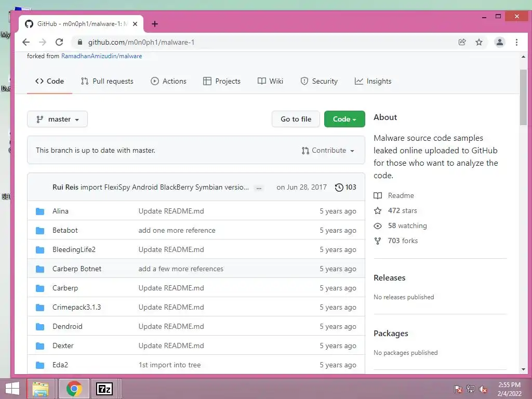Click the Packages heading link
The height and width of the screenshot is (399, 532).
click(x=391, y=334)
